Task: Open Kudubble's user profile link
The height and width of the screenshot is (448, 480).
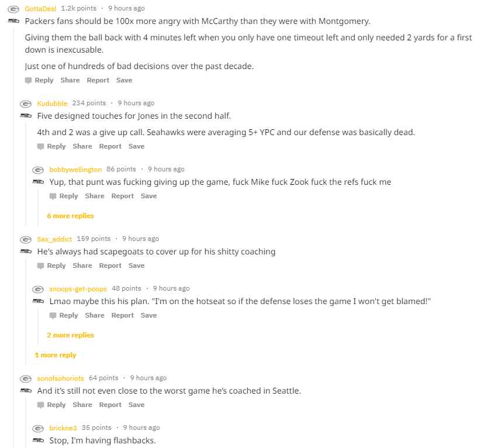Action: [x=52, y=104]
